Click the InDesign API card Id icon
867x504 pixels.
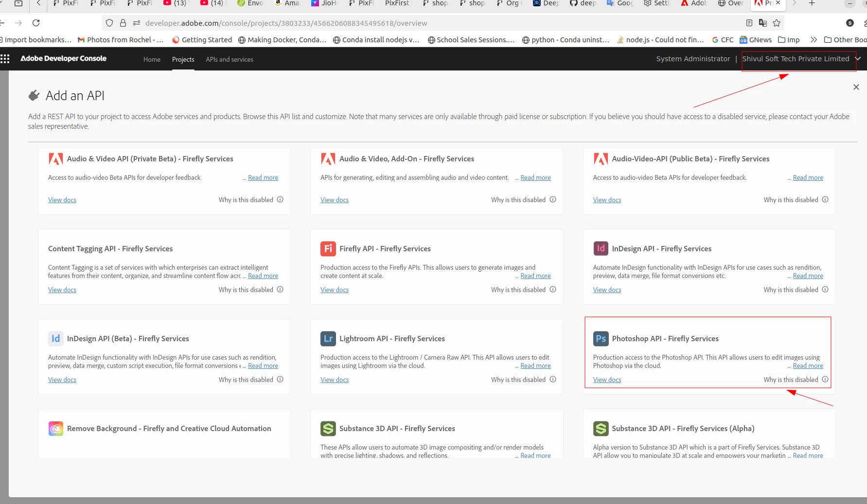click(x=601, y=248)
